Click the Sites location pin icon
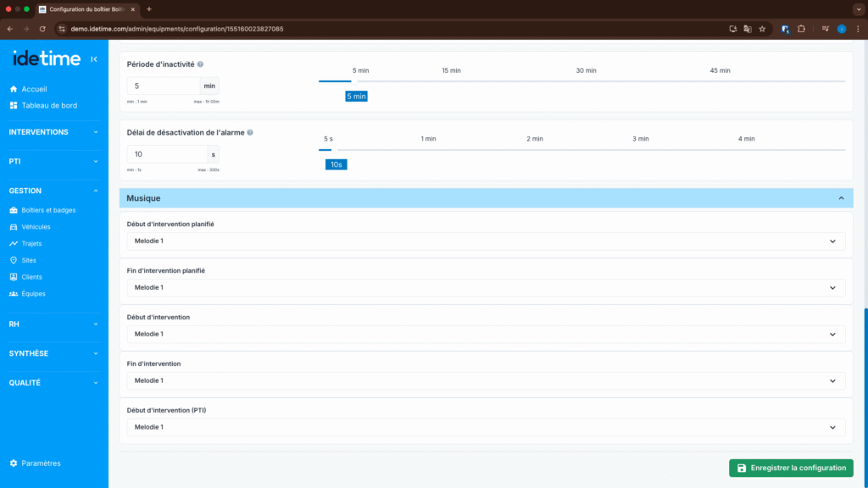Image resolution: width=868 pixels, height=488 pixels. 14,260
